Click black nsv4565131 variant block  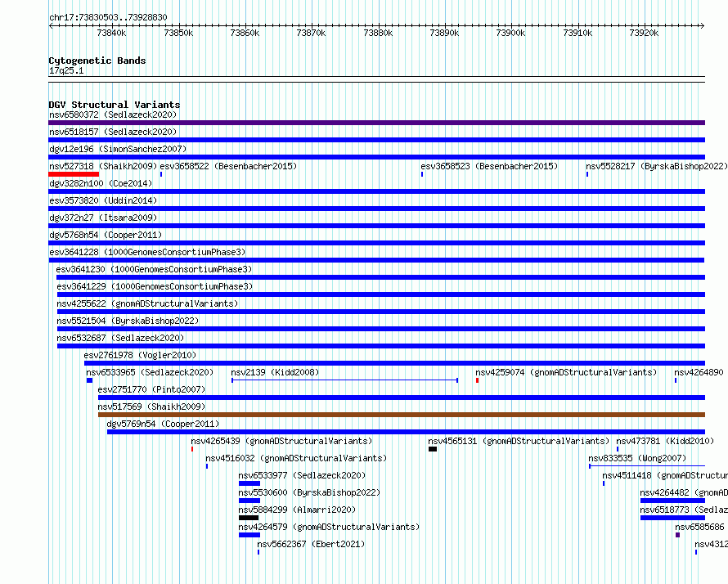tap(433, 449)
